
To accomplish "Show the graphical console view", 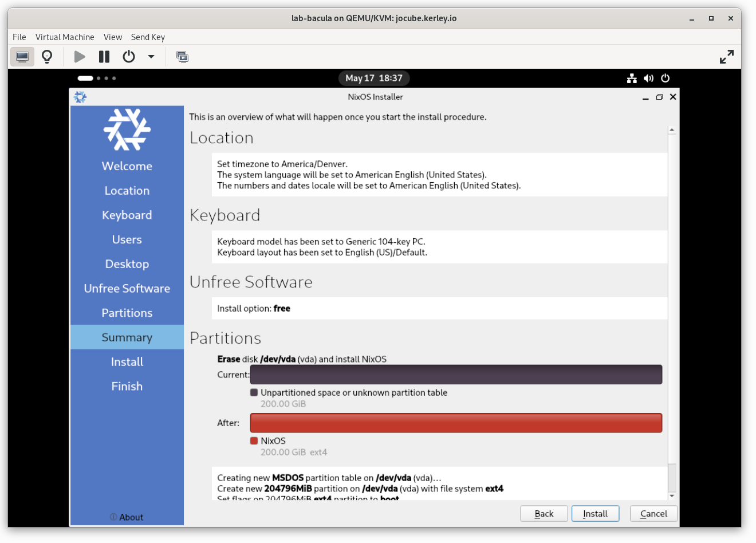I will point(22,57).
